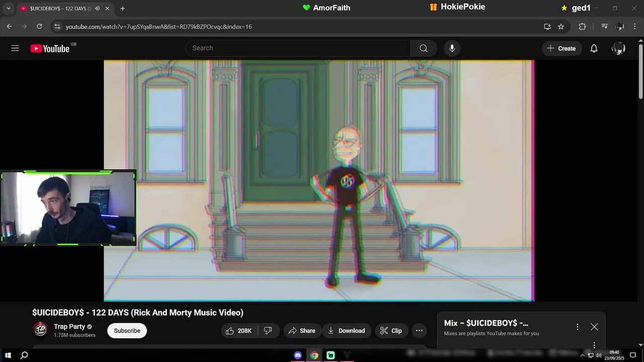Open media controls icon in Chrome toolbar
Image resolution: width=644 pixels, height=362 pixels.
point(605,26)
